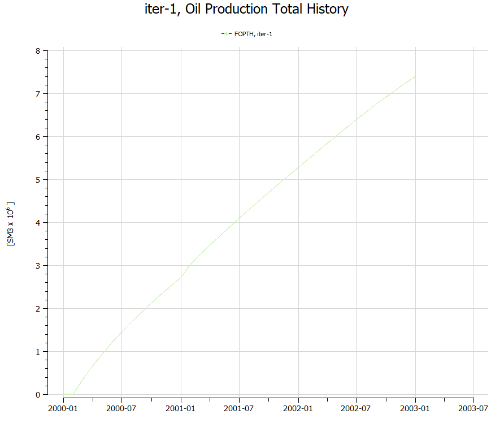504x427 pixels.
Task: Click y-axis value '0'
Action: tap(38, 395)
